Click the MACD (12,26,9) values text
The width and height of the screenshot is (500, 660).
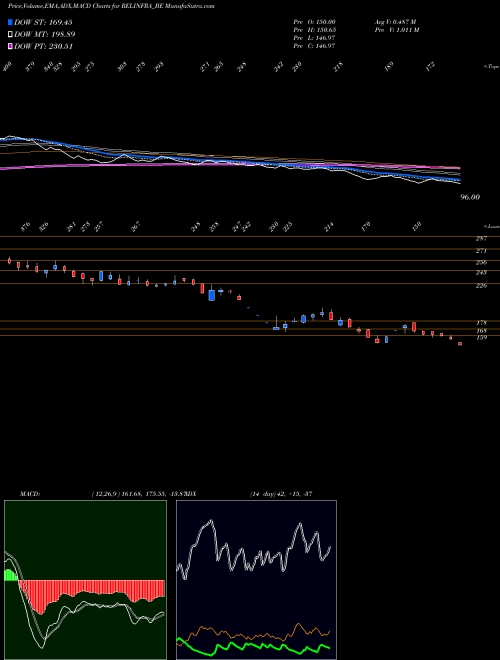138,493
